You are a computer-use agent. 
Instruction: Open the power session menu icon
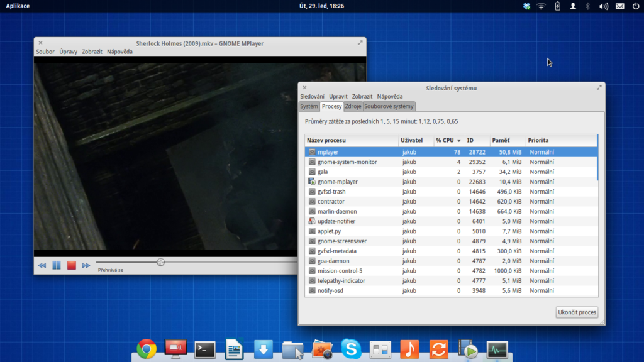[x=635, y=6]
